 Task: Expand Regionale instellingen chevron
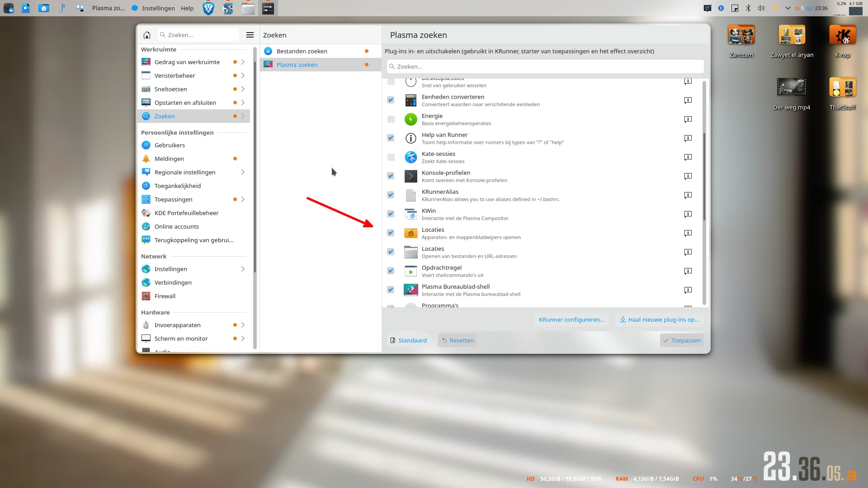pyautogui.click(x=243, y=172)
